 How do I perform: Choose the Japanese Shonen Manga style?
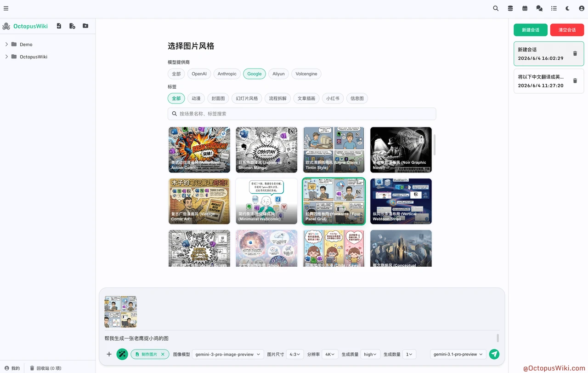266,150
